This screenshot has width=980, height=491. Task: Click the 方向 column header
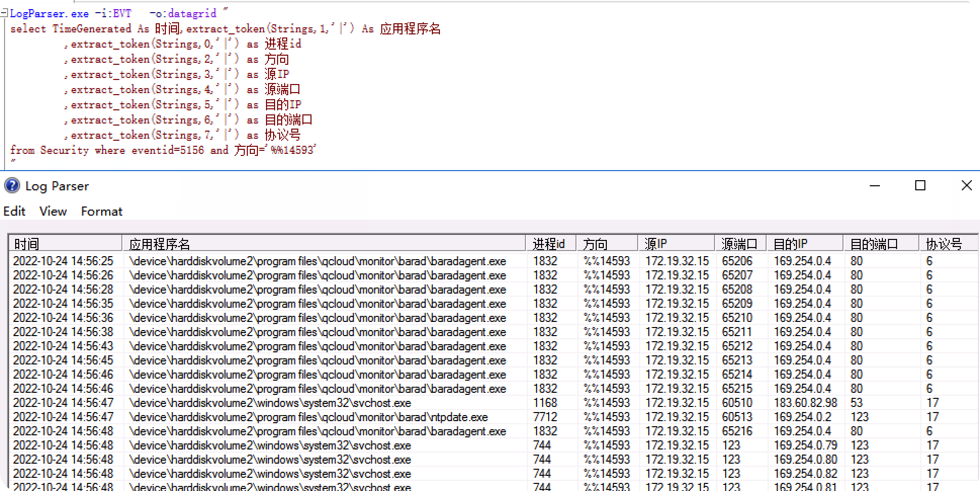(x=605, y=243)
